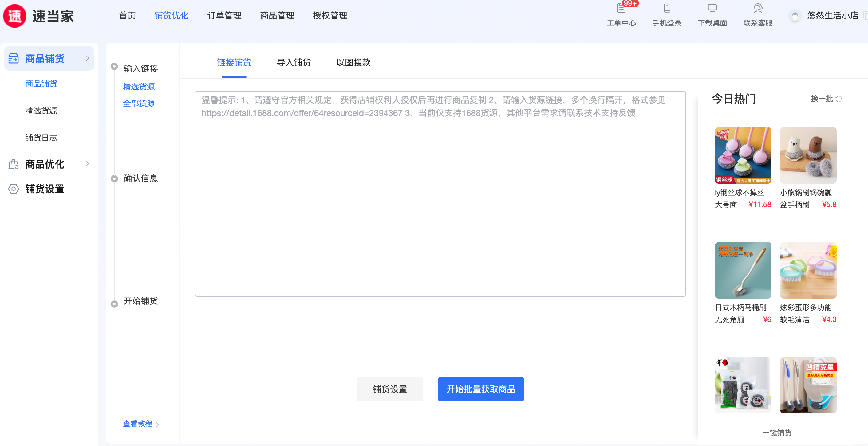Expand the 商品优化 sidebar chevron

click(87, 164)
